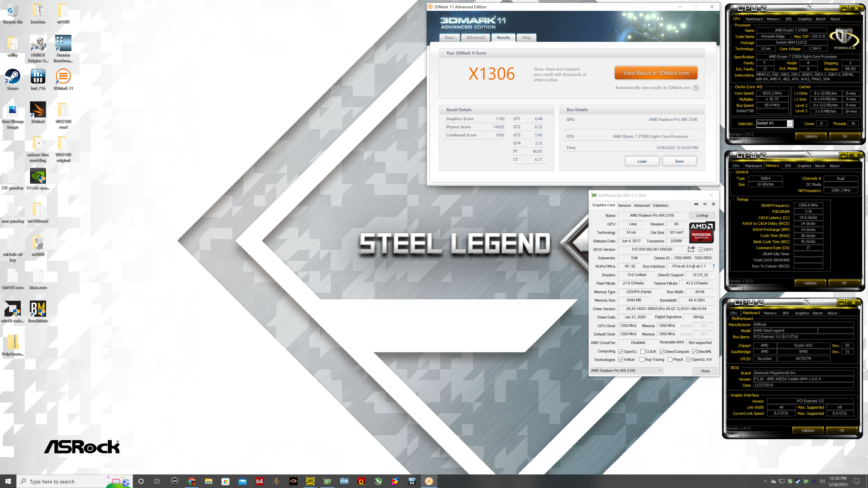
Task: Open the volume control in system tray
Action: 822,481
